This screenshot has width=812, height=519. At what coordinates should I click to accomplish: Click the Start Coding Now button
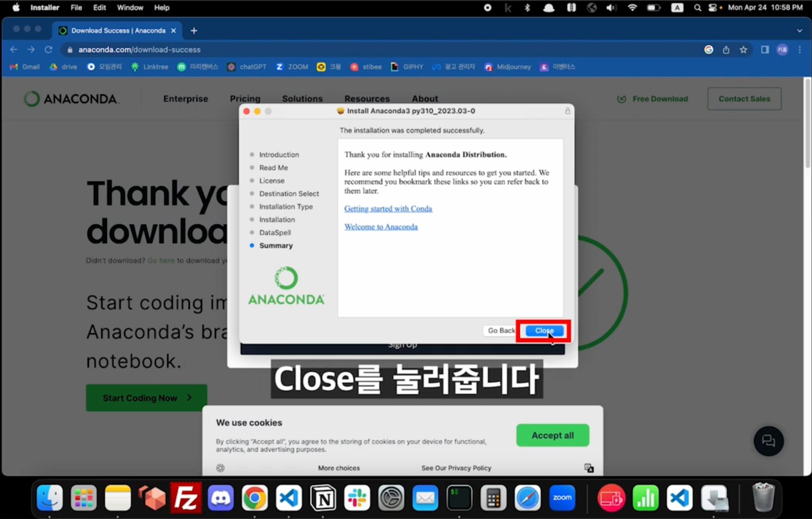coord(147,398)
